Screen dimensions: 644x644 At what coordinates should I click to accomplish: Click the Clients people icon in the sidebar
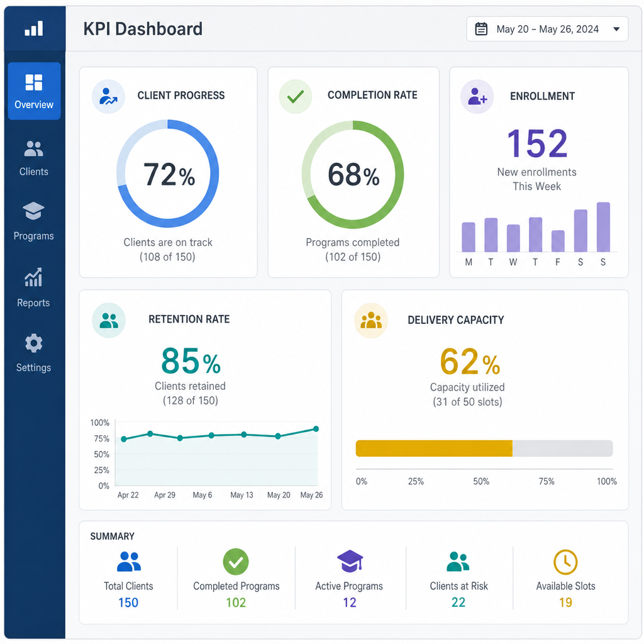[x=34, y=148]
